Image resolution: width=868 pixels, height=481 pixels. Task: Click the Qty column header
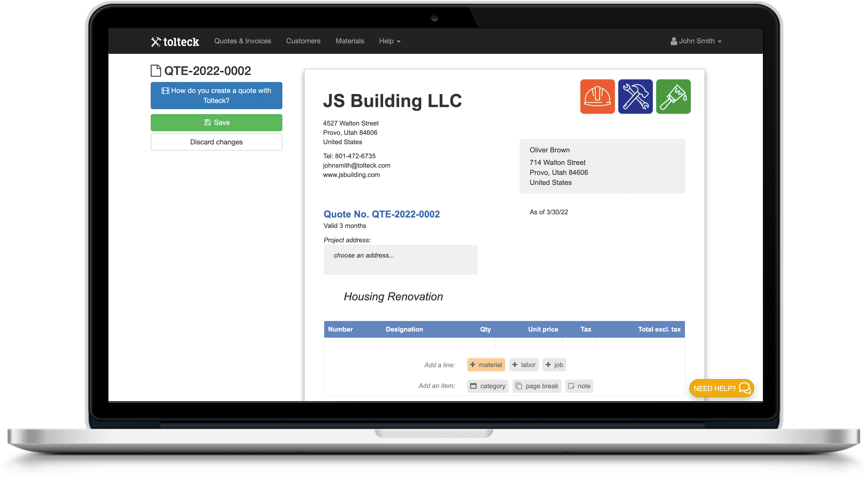click(485, 329)
